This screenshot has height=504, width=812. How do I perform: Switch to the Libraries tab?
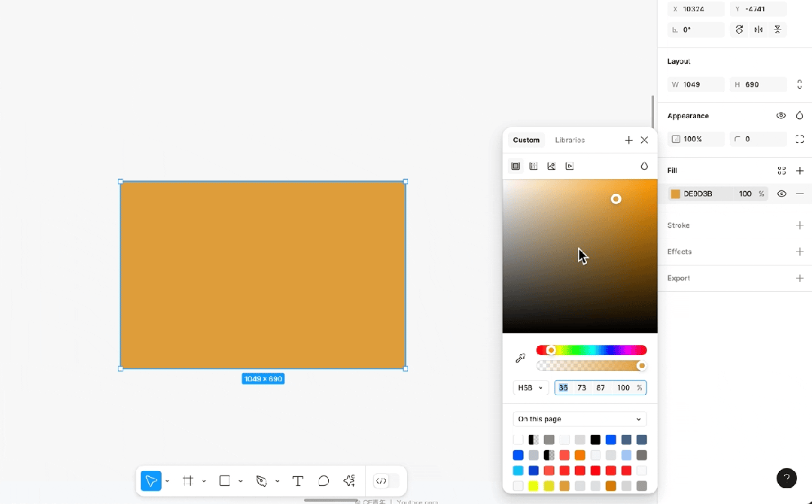[x=570, y=140]
